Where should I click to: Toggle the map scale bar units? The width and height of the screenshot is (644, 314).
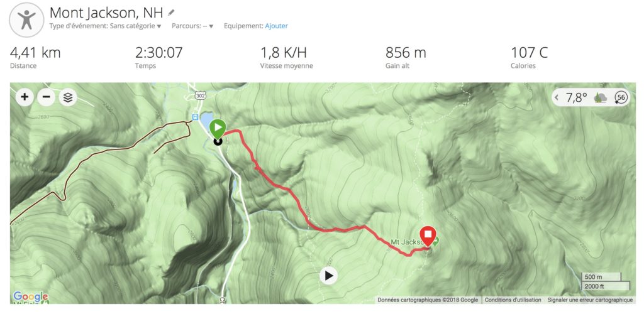606,282
